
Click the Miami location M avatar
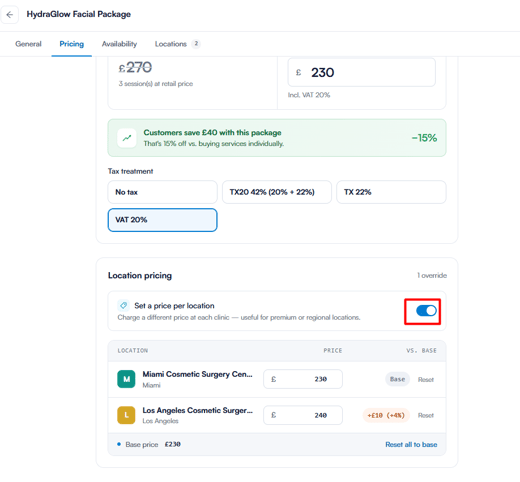(x=126, y=379)
